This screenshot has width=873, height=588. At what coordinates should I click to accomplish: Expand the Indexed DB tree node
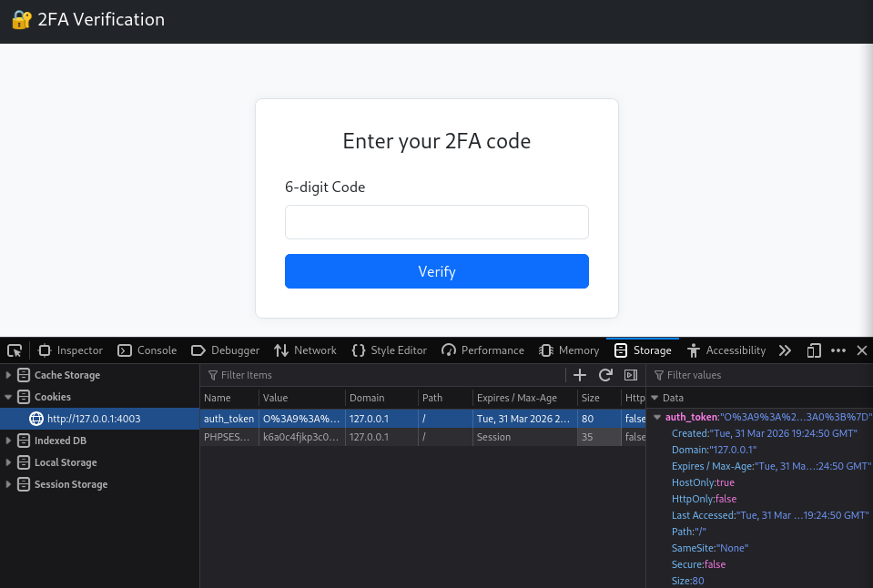pos(8,441)
